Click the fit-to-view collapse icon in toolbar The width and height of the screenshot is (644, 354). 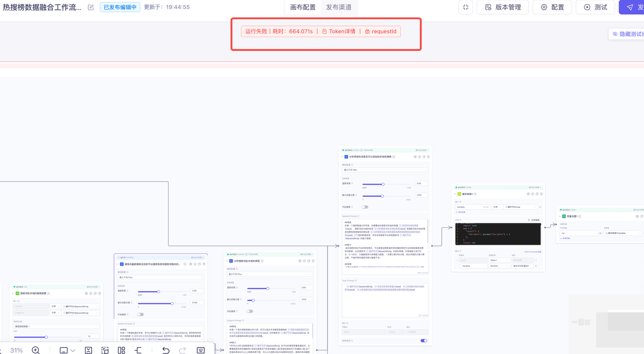point(89,350)
